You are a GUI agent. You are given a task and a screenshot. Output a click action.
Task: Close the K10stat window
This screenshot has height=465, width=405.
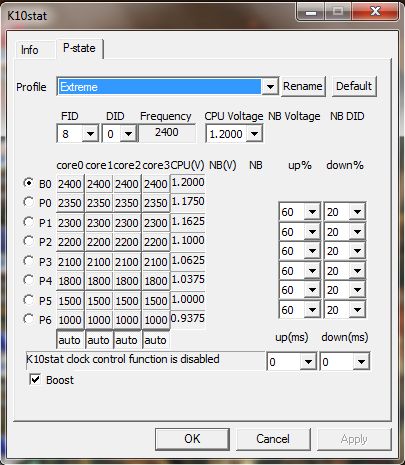376,11
